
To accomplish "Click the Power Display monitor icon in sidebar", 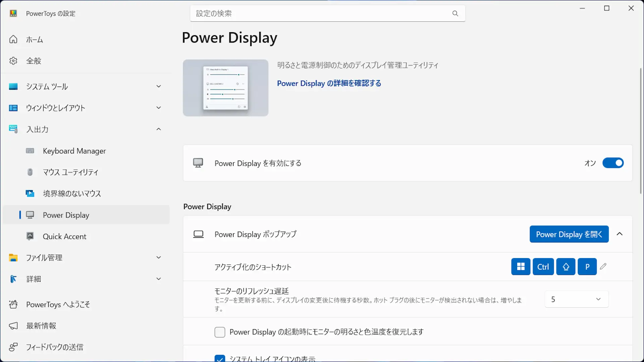I will pos(30,215).
